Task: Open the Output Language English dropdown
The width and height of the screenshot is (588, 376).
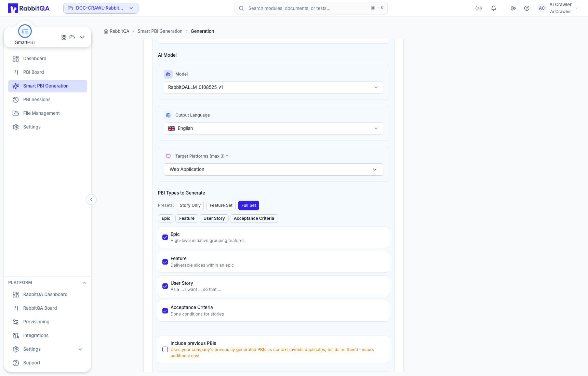Action: pyautogui.click(x=273, y=129)
